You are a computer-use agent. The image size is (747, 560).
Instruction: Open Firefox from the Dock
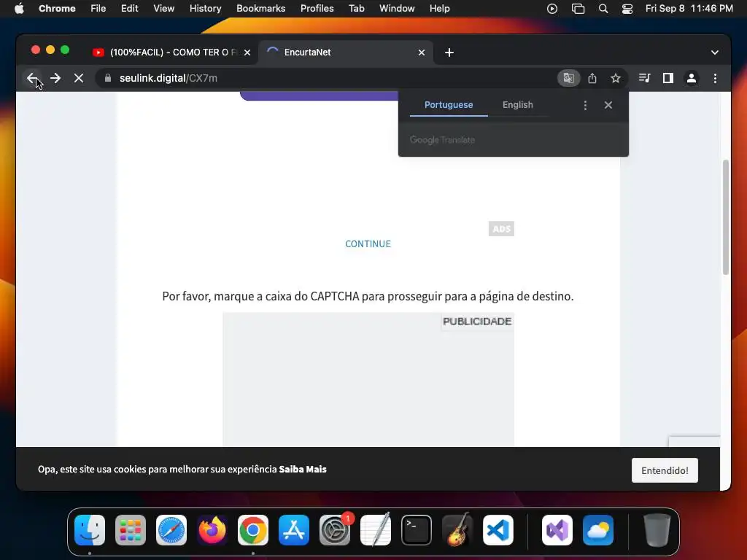(212, 530)
